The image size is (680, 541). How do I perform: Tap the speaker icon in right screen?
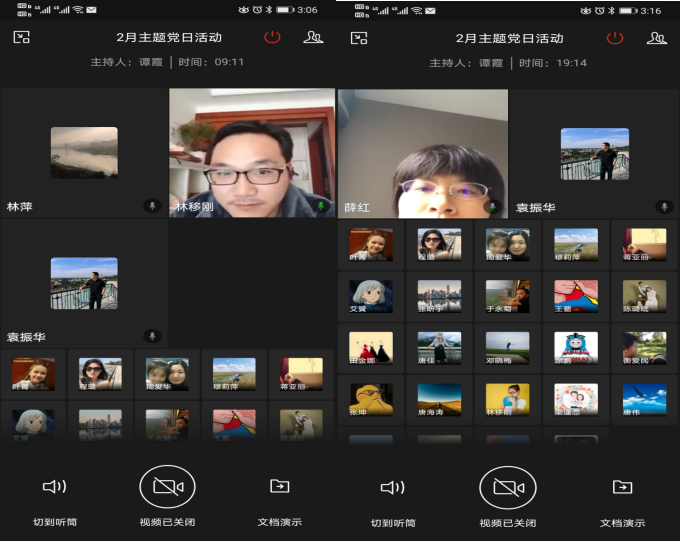[392, 487]
